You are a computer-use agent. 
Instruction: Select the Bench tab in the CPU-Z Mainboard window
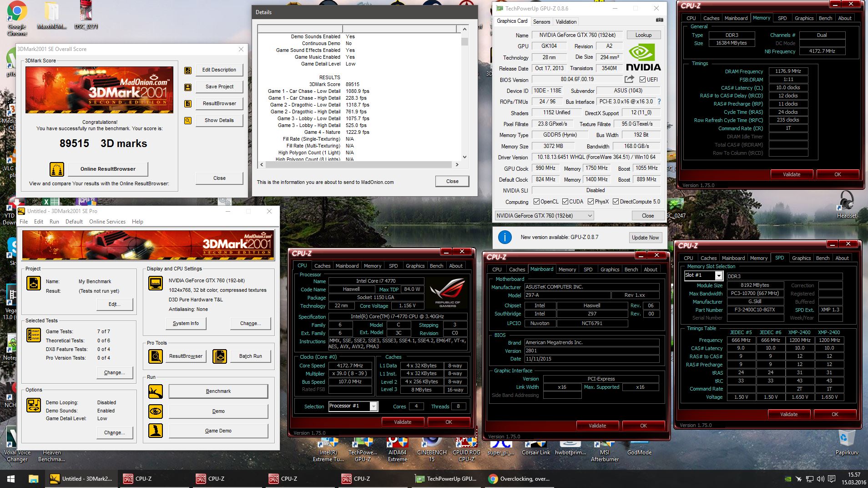click(631, 269)
